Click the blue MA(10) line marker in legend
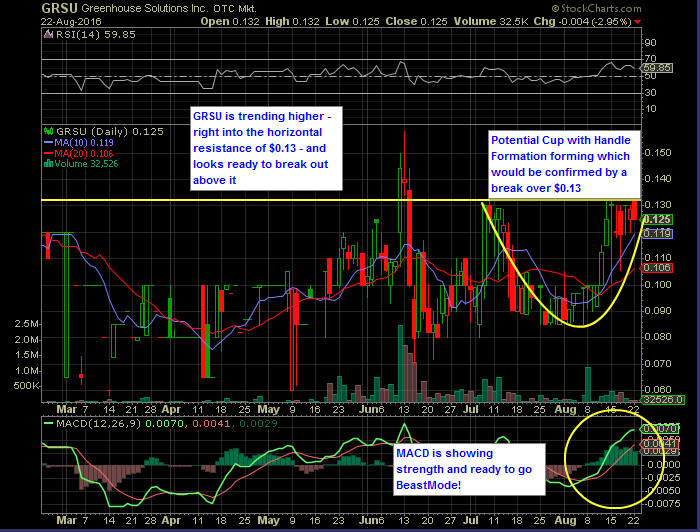This screenshot has width=700, height=532. pyautogui.click(x=48, y=143)
